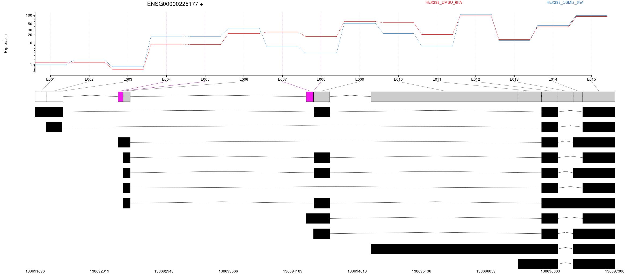Click genomic coordinate 138694189
This screenshot has height=276, width=644.
coord(293,271)
